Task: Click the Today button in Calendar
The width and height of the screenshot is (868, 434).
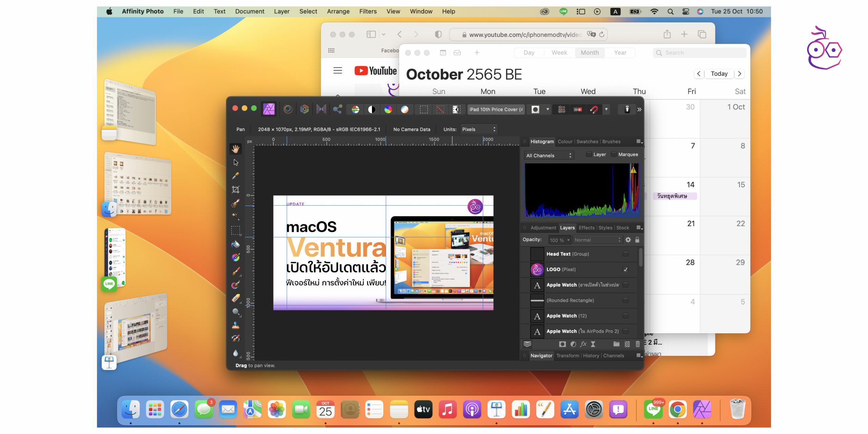Action: (x=719, y=74)
